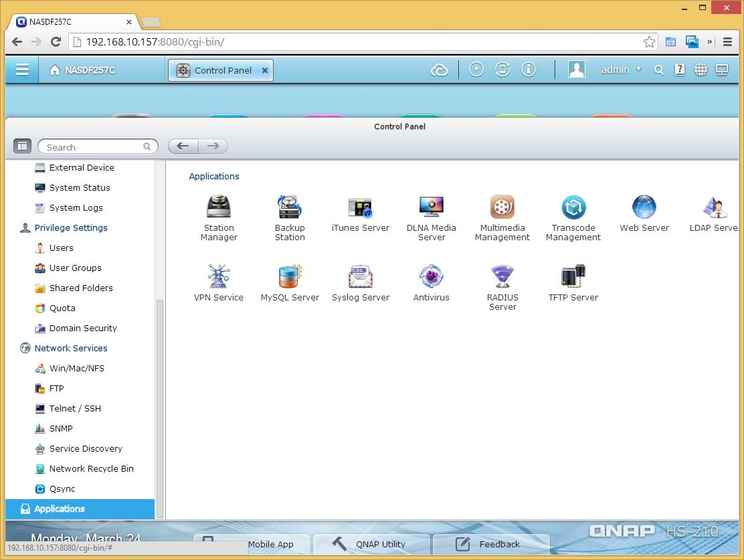Screen dimensions: 744x560
Task: Open MySQL Server settings
Action: tap(290, 283)
